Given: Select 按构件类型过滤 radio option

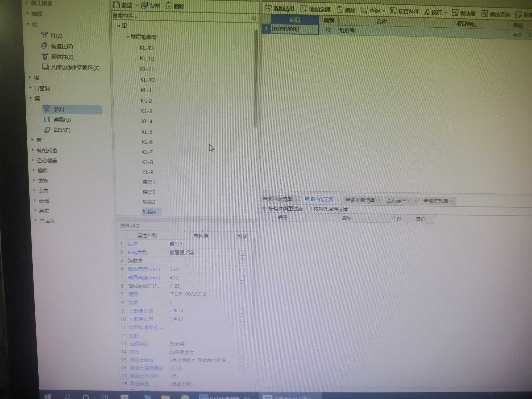Looking at the screenshot, I should tap(264, 208).
